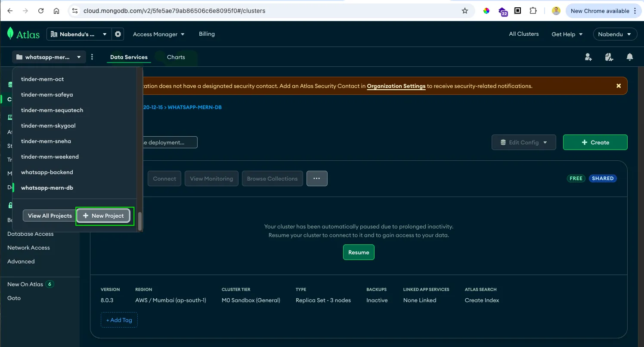This screenshot has width=644, height=347.
Task: Select tinder-mern-sequatech project
Action: tap(75, 110)
